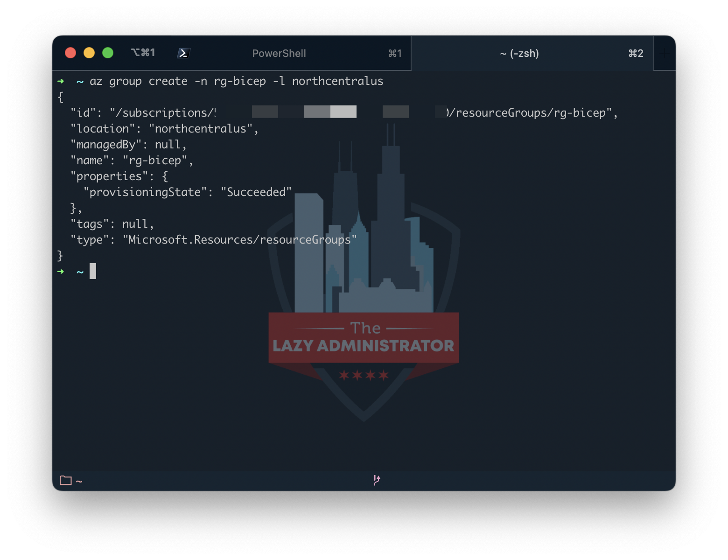Click the "managedBy": null line
728x560 pixels.
pos(128,145)
